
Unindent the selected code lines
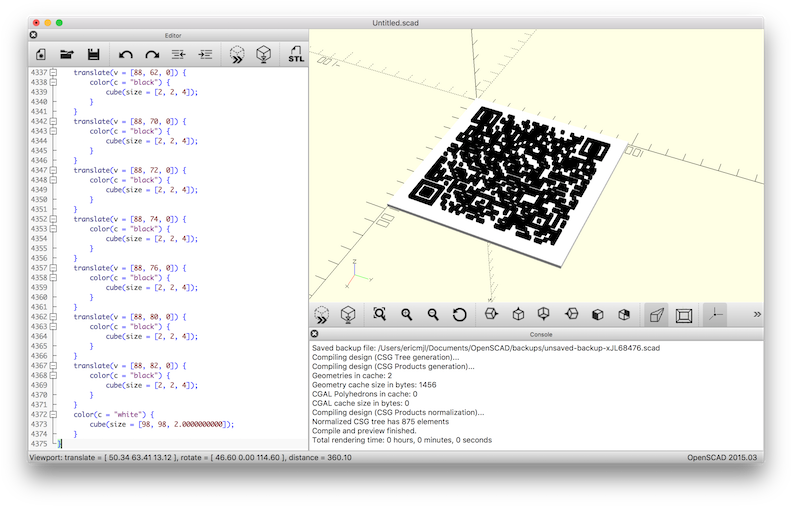(179, 54)
